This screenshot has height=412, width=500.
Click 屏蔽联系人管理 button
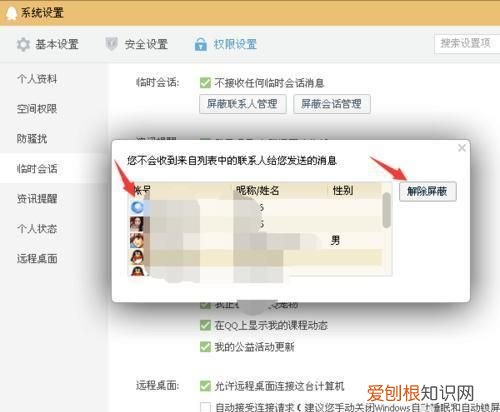tap(243, 104)
